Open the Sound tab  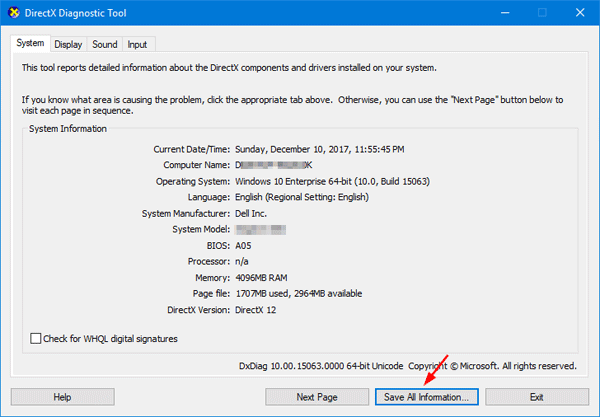tap(104, 44)
